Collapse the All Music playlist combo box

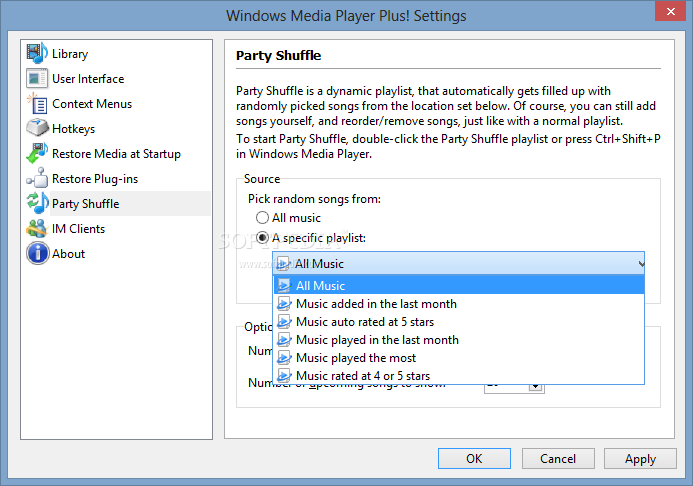(x=459, y=263)
